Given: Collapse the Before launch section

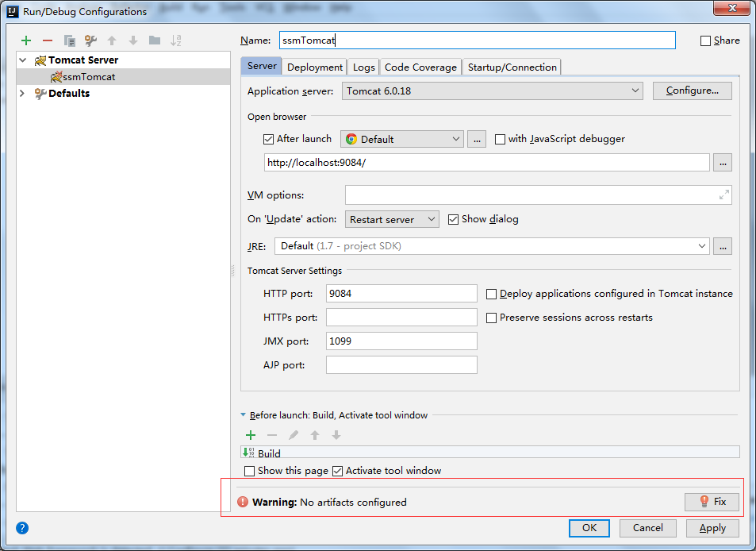Looking at the screenshot, I should coord(243,415).
